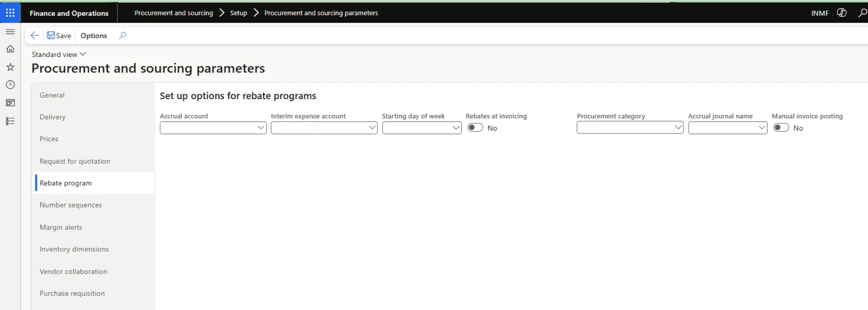
Task: Open the app launcher waffle icon
Action: pos(10,12)
